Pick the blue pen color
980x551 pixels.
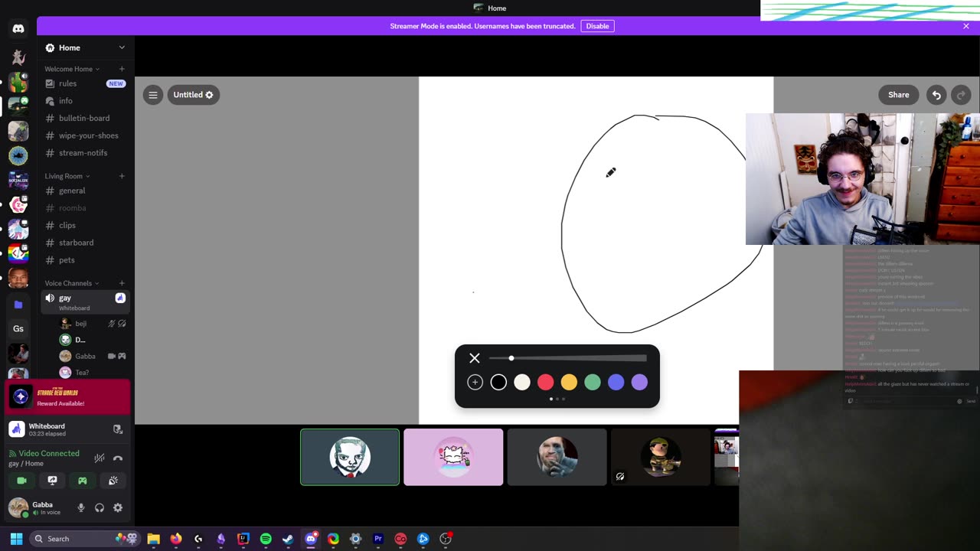coord(616,382)
